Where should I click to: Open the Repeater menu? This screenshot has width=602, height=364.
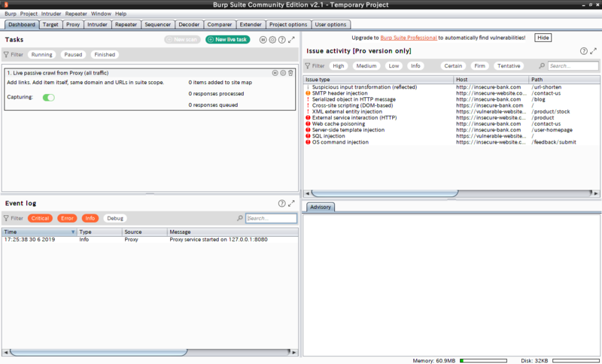point(76,14)
